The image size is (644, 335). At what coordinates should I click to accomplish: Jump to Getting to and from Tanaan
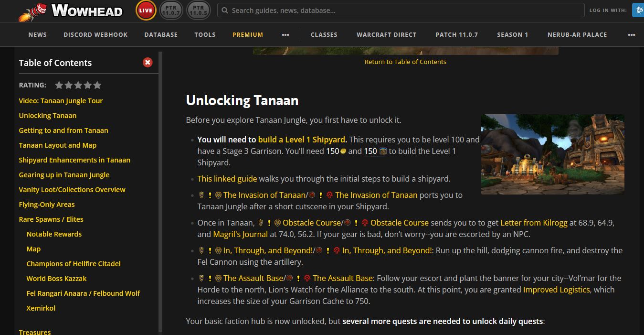(x=63, y=130)
